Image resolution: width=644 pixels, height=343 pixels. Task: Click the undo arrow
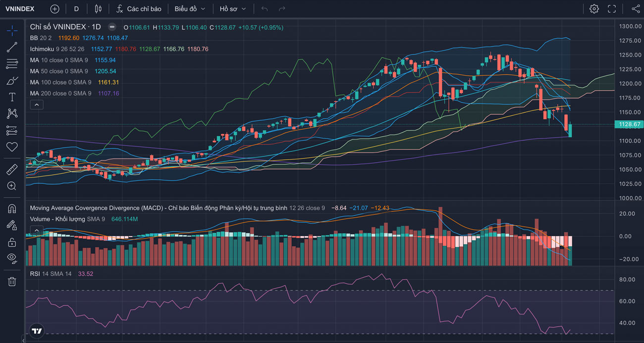265,9
